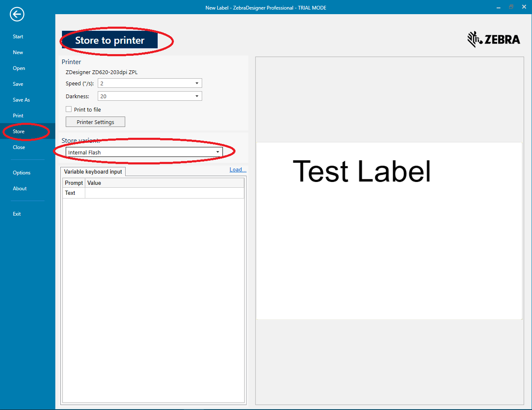Click the Load... link
The height and width of the screenshot is (410, 532).
point(238,169)
